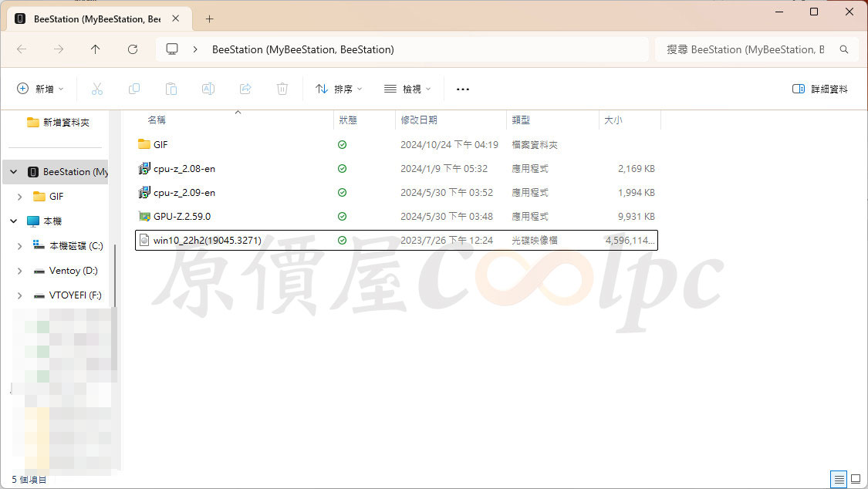The image size is (868, 489).
Task: Click the Share icon in toolbar
Action: click(x=245, y=89)
